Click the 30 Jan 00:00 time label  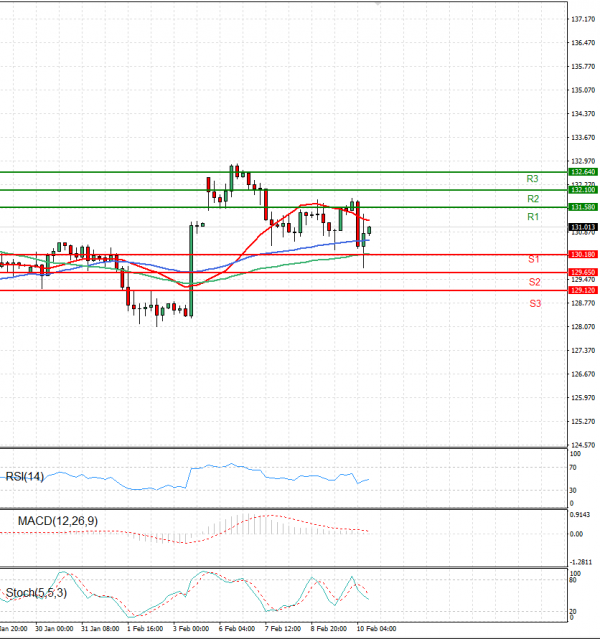[x=54, y=629]
